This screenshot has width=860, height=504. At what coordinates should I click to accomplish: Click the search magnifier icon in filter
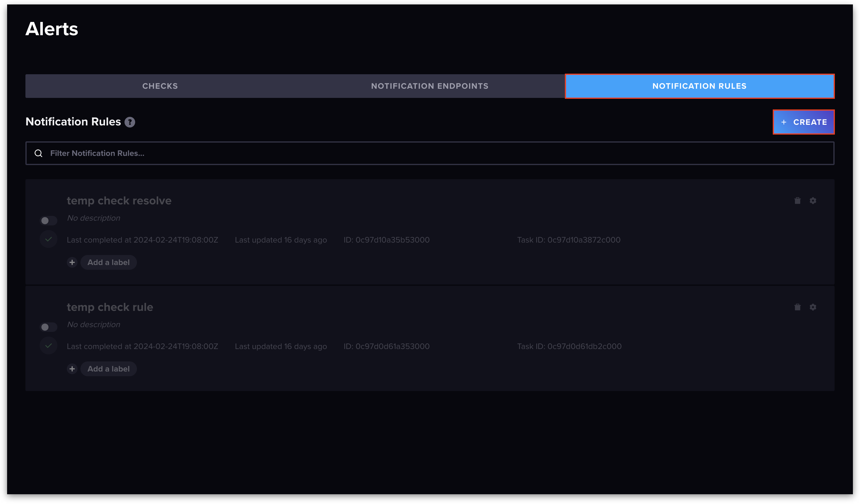38,154
